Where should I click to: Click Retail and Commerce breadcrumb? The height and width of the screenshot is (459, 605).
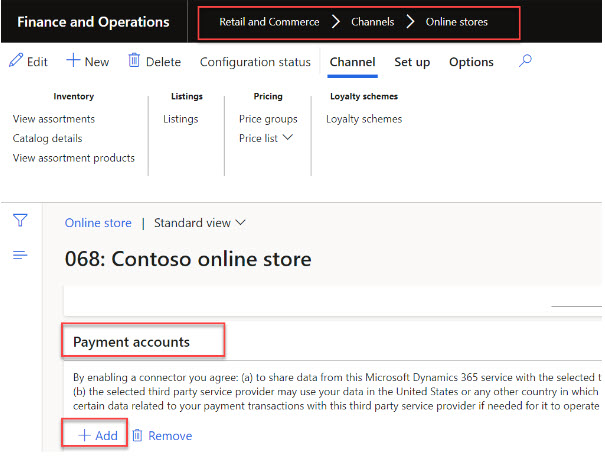269,22
